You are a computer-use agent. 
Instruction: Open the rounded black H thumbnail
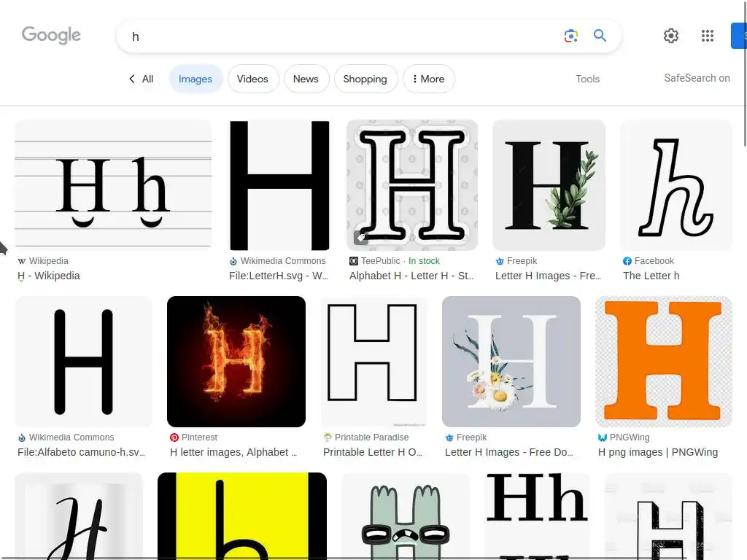coord(83,362)
